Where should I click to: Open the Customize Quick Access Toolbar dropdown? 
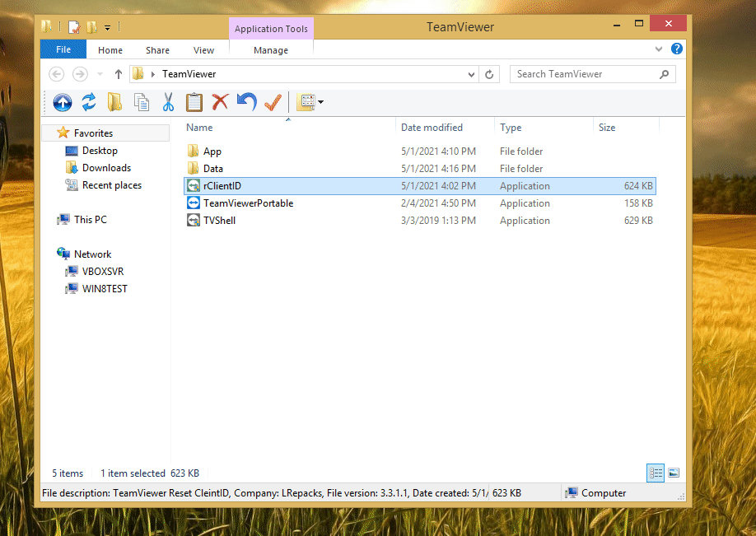[108, 28]
